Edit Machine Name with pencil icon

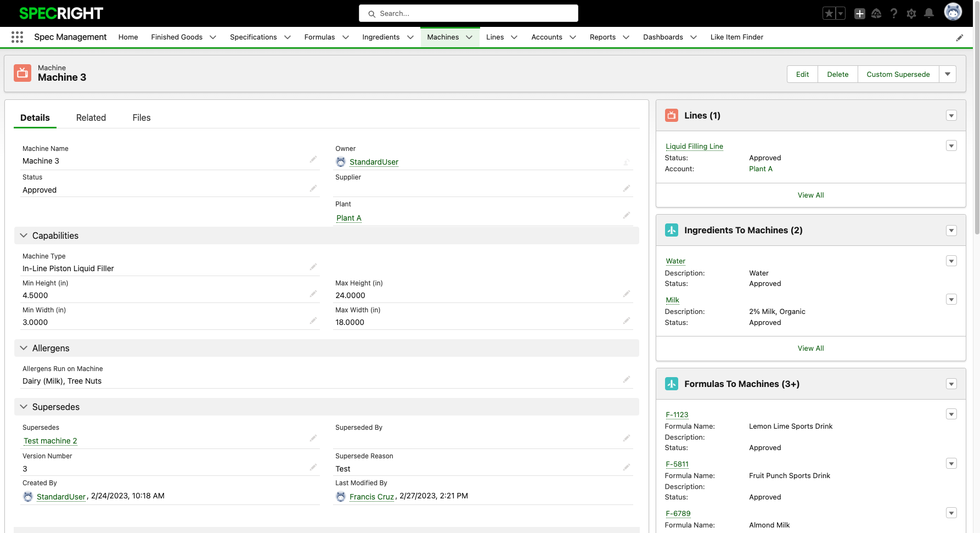pos(313,159)
